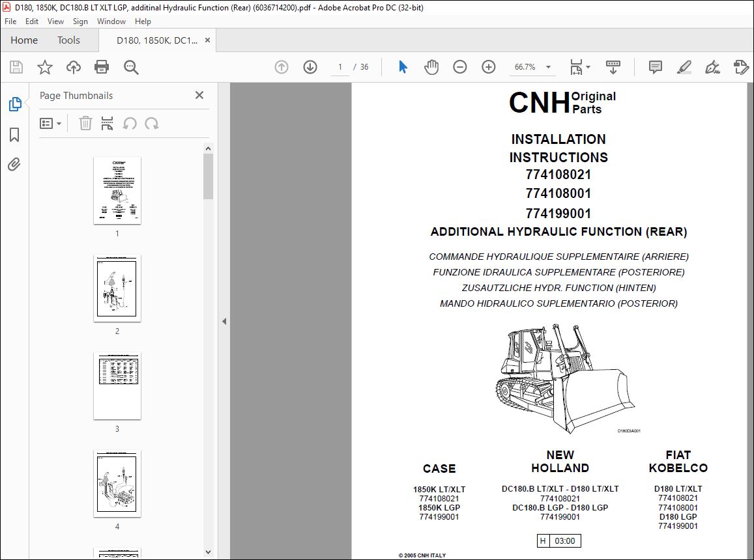Switch to the Tools tab
This screenshot has width=754, height=560.
[x=69, y=40]
